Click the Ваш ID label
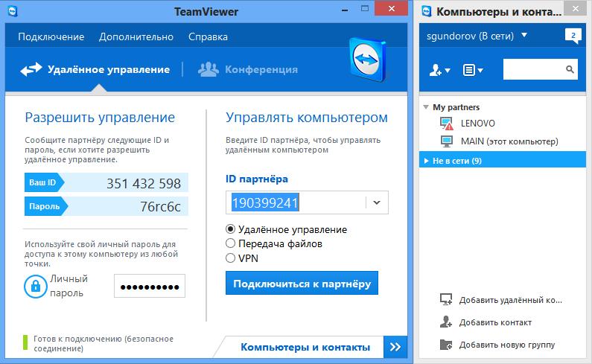The height and width of the screenshot is (364, 592). pyautogui.click(x=42, y=182)
